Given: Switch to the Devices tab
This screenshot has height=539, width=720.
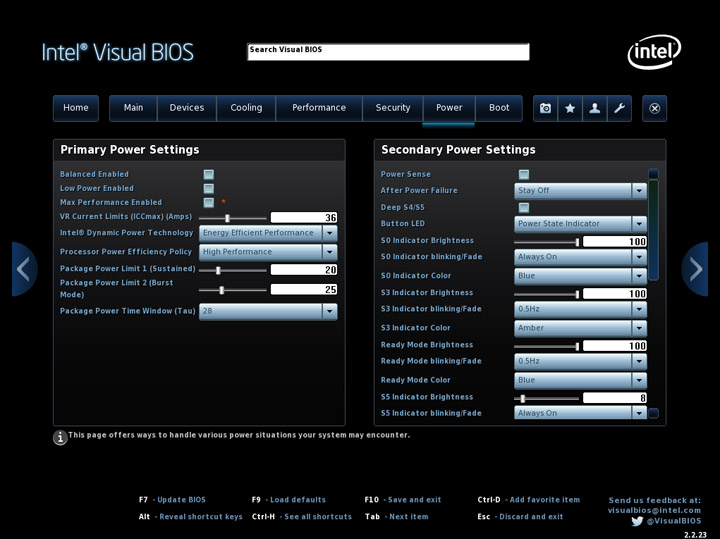Looking at the screenshot, I should point(186,108).
